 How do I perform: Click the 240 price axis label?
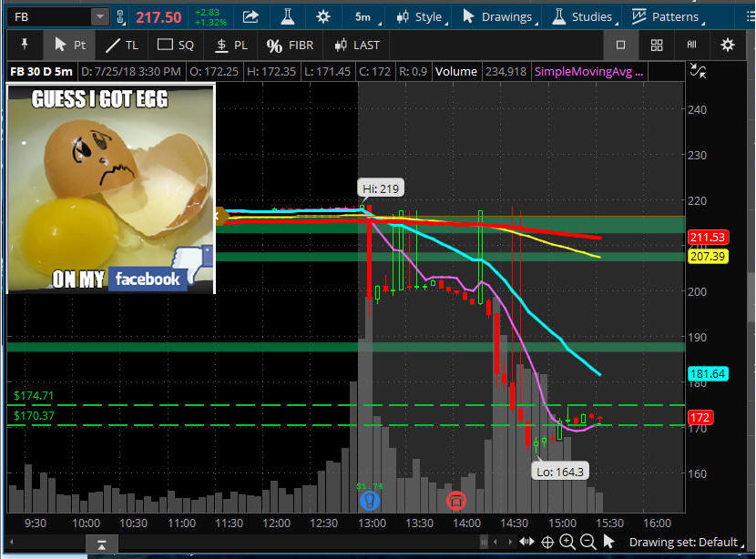pos(697,110)
